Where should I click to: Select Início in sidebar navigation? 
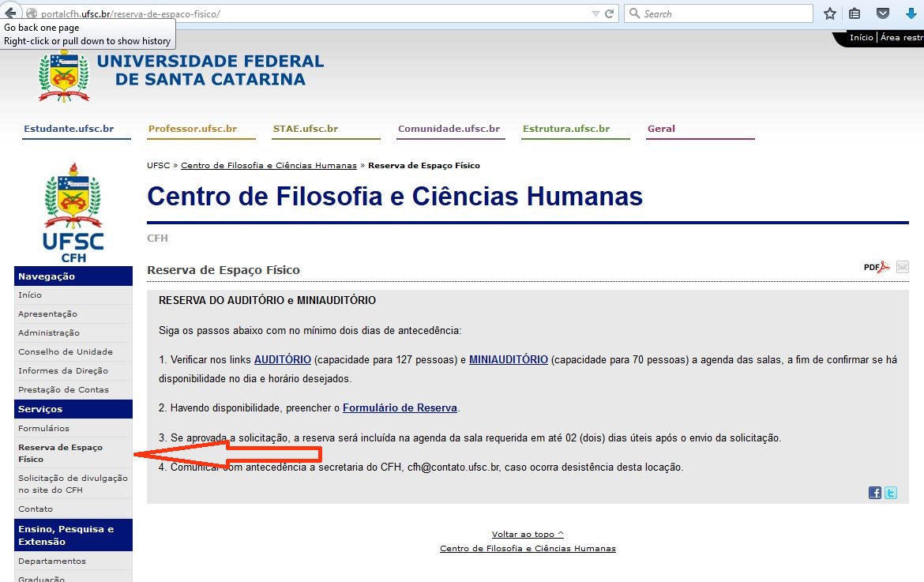pos(73,295)
